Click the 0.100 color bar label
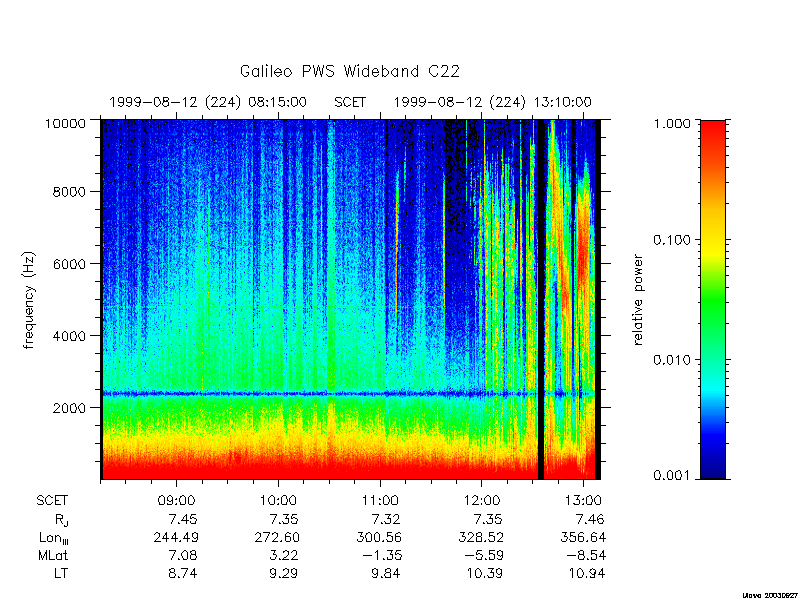Screen dimensions: 800x600 (x=673, y=240)
